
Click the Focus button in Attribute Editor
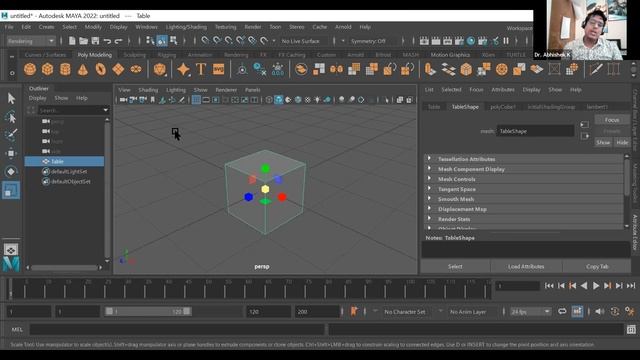[612, 120]
